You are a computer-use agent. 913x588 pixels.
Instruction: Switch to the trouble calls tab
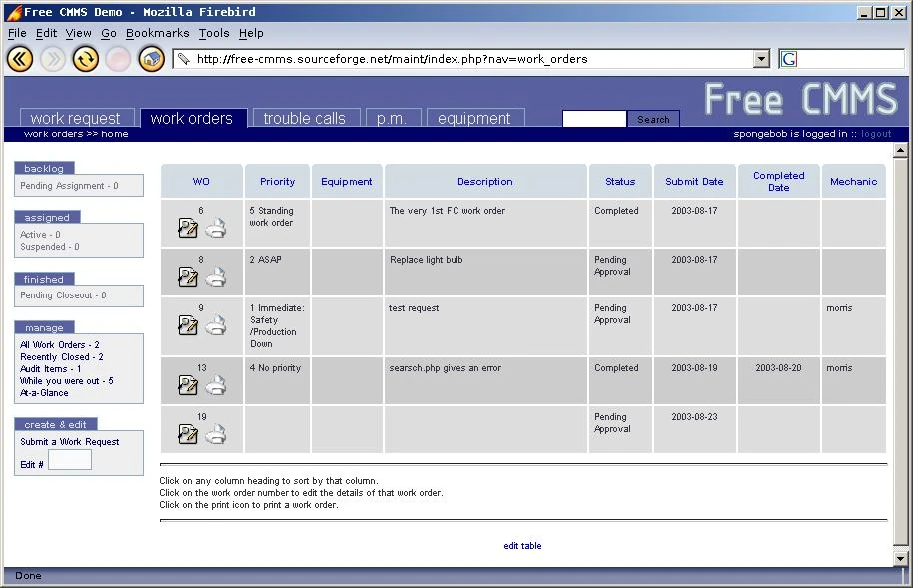coord(305,117)
